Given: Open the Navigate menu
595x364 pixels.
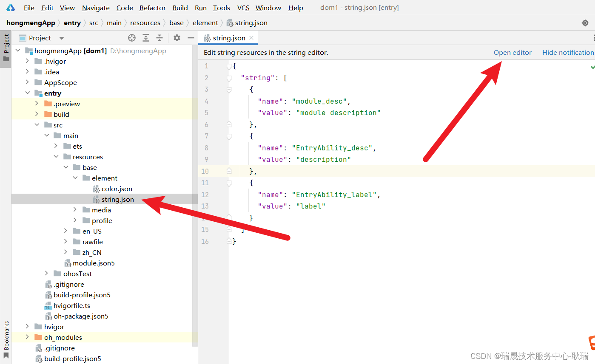Looking at the screenshot, I should (x=96, y=8).
